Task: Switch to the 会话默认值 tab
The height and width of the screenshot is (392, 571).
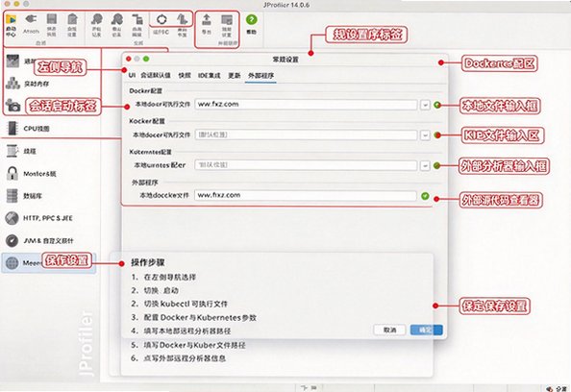Action: pos(156,75)
